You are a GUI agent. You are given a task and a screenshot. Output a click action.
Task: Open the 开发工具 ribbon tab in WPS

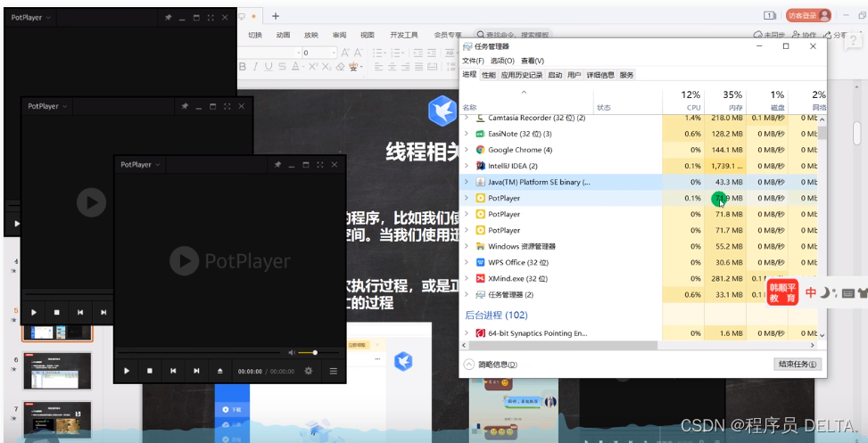pyautogui.click(x=404, y=35)
